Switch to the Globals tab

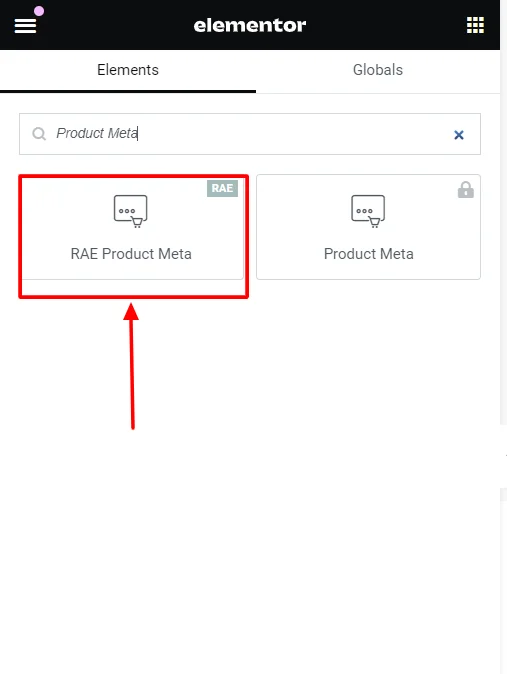pyautogui.click(x=378, y=70)
